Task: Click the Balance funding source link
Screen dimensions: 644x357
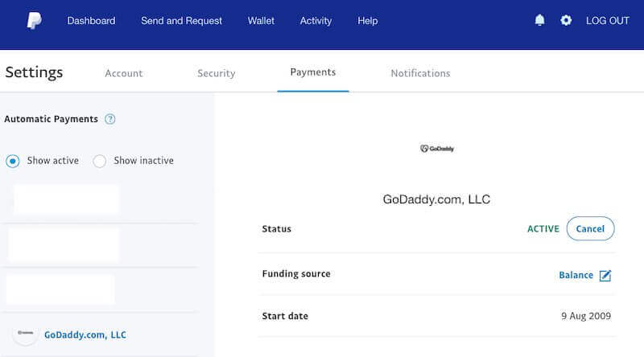Action: click(576, 275)
